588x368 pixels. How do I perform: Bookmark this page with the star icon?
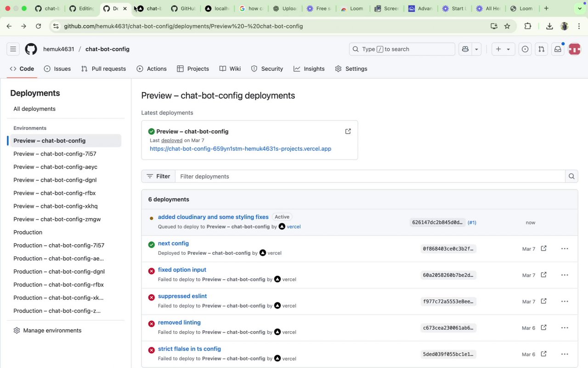pyautogui.click(x=507, y=26)
